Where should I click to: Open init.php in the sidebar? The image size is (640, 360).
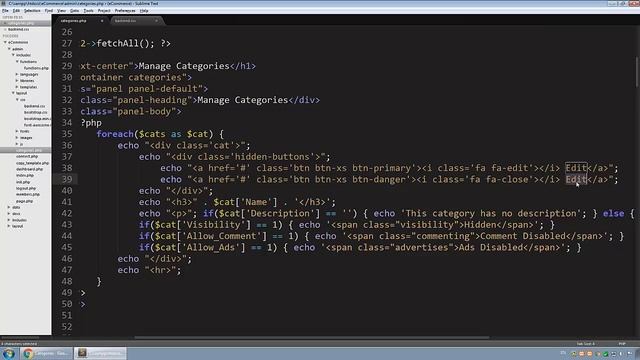23,182
